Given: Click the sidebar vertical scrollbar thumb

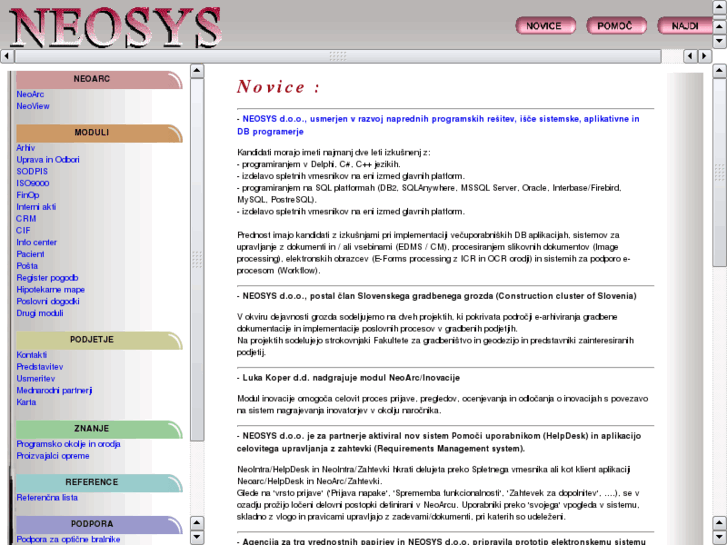Looking at the screenshot, I should (x=197, y=260).
